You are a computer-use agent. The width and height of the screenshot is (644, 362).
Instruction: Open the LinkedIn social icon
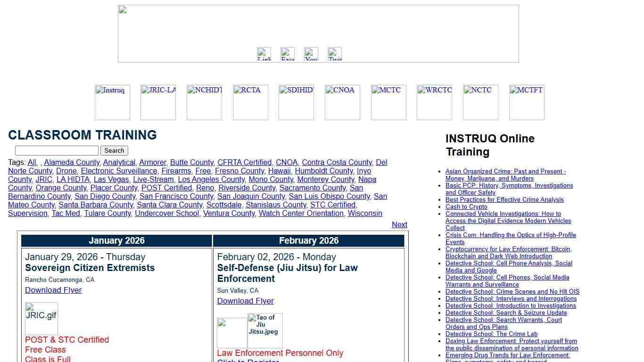click(264, 54)
